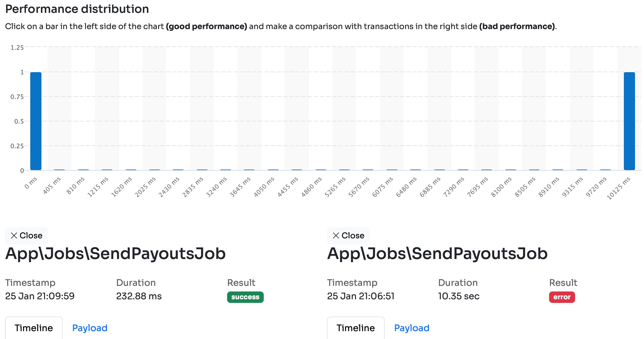Click the 9720 ms axis label

coord(596,187)
